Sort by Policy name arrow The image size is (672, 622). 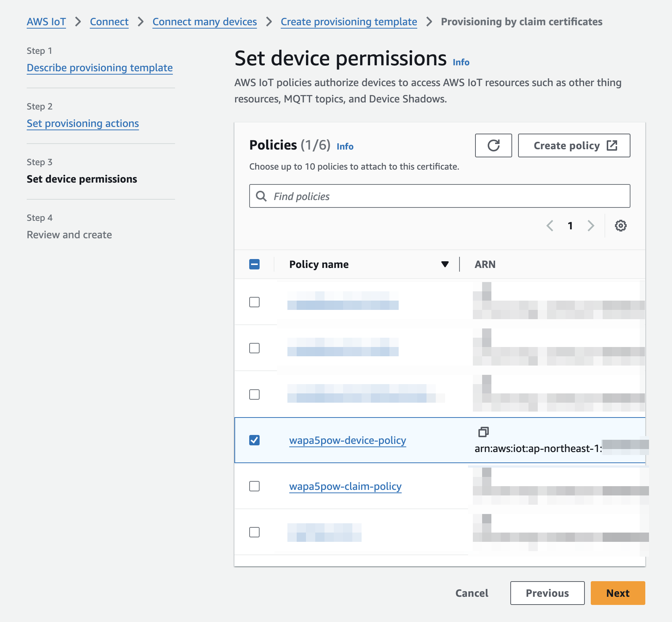click(x=445, y=264)
